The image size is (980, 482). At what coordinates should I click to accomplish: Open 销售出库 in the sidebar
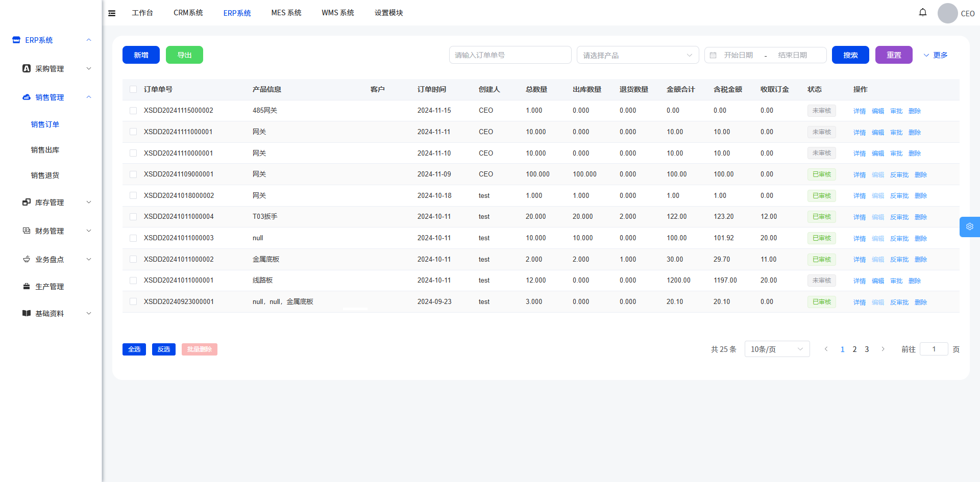(x=45, y=150)
